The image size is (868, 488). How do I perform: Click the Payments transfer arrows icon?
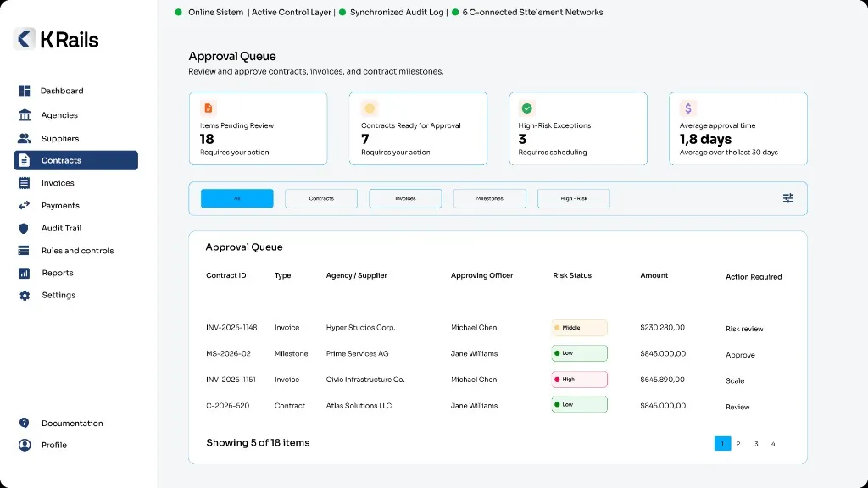click(x=25, y=205)
